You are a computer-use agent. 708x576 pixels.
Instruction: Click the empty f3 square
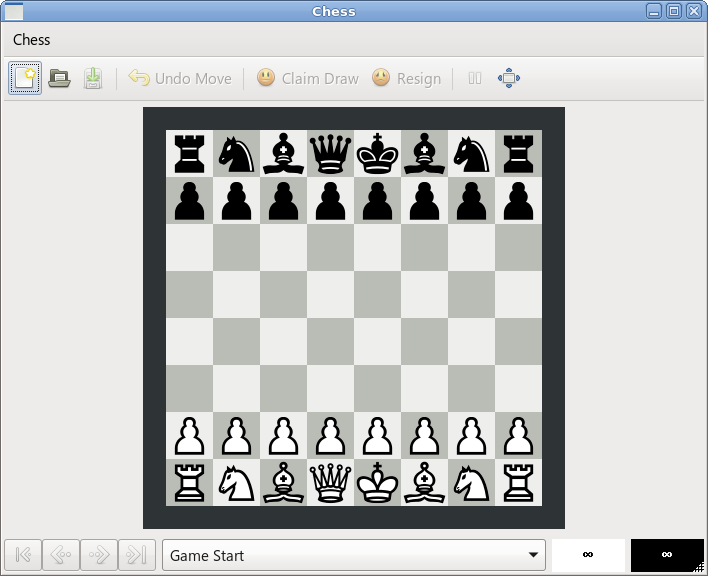click(424, 388)
